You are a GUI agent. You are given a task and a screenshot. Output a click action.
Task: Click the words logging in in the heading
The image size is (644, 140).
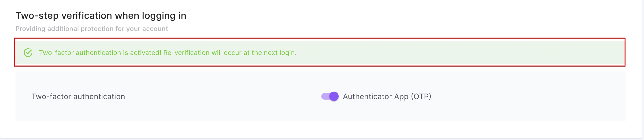[x=164, y=16]
